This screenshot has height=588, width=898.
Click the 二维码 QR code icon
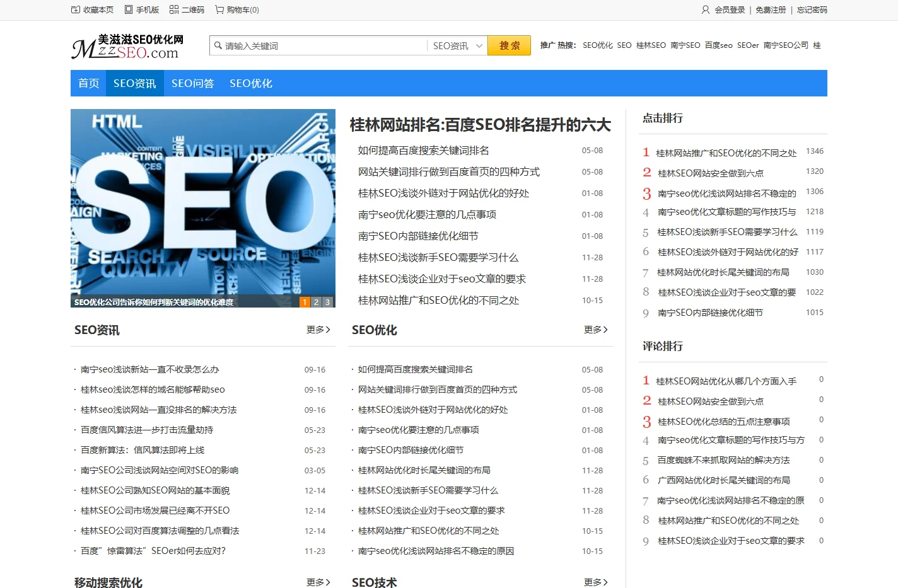tap(174, 9)
